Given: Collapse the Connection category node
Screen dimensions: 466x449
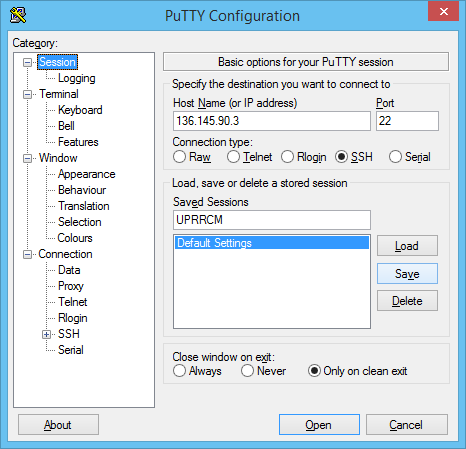Looking at the screenshot, I should pos(27,254).
